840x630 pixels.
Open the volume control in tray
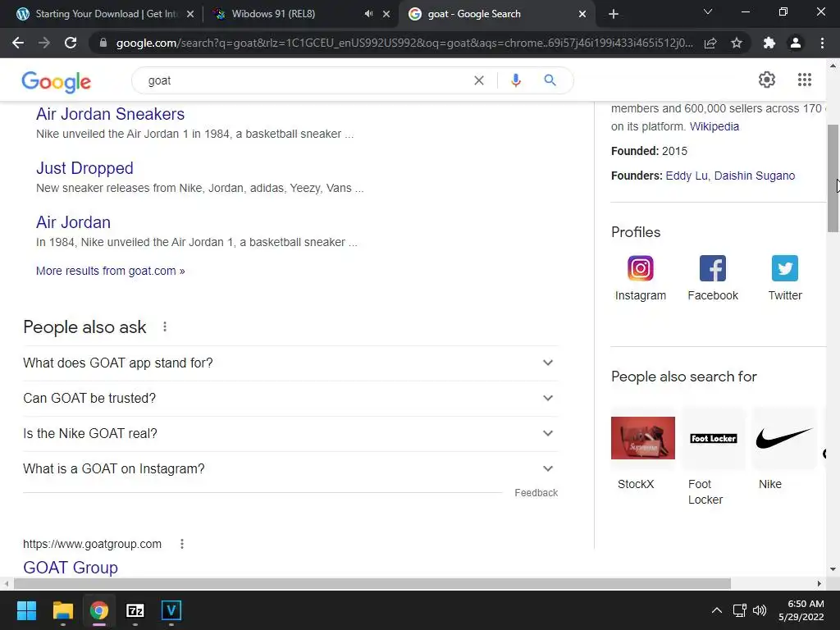(x=760, y=610)
